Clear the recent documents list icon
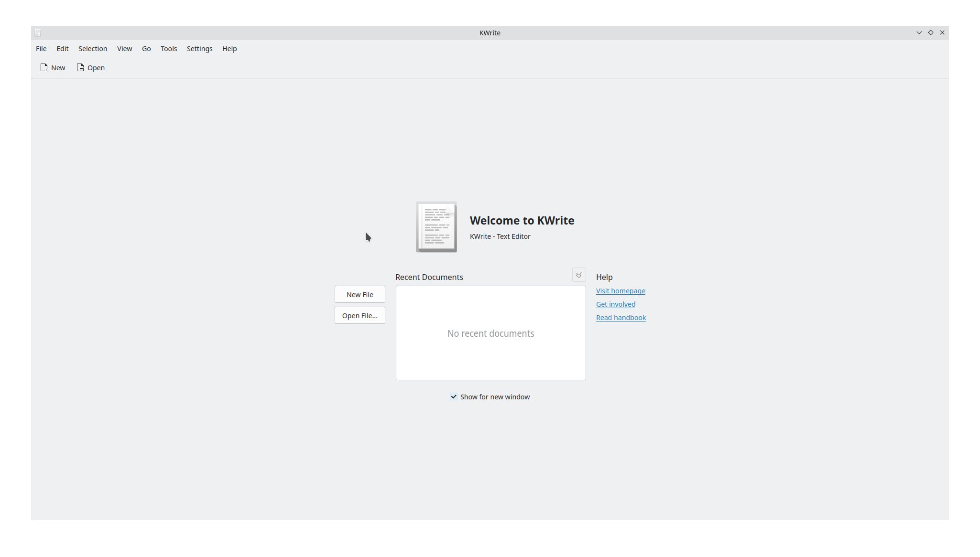Screen dimensions: 980x557 (579, 275)
